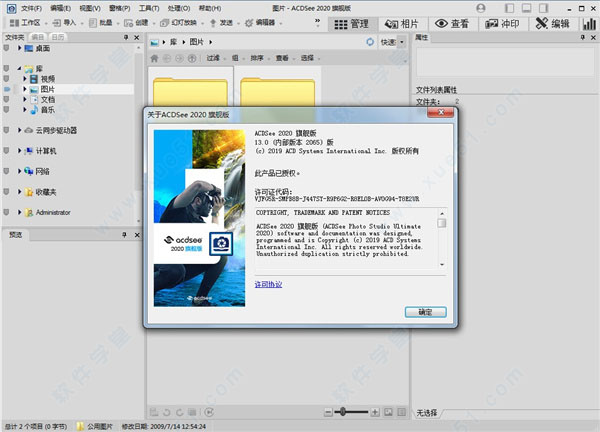Image resolution: width=600 pixels, height=432 pixels.
Task: Open the 幻灯放映 slideshow toolbar button
Action: pyautogui.click(x=181, y=23)
